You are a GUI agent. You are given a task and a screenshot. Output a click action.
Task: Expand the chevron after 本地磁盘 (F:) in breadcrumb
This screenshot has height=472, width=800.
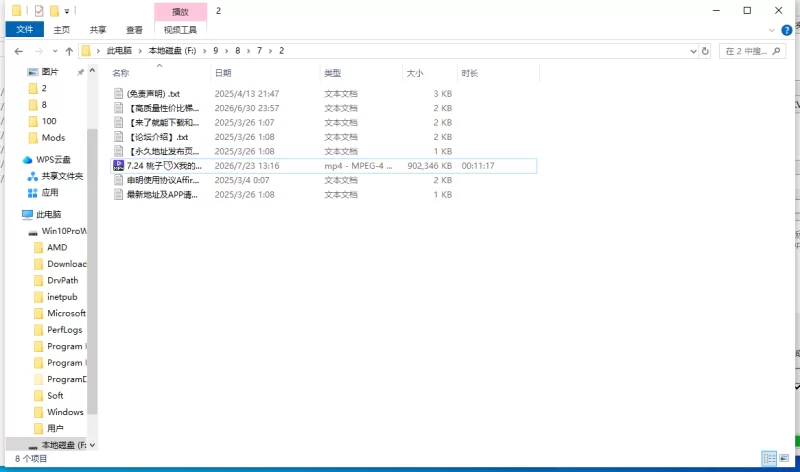205,51
